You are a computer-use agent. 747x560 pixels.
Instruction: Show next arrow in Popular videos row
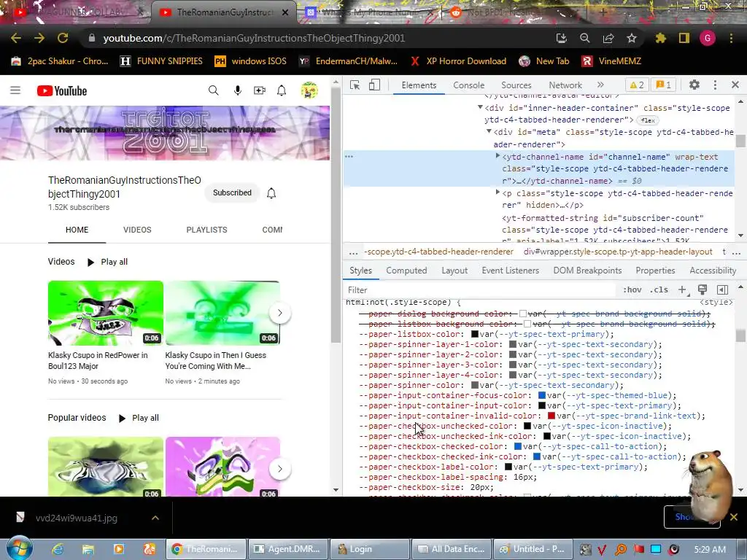pos(279,469)
